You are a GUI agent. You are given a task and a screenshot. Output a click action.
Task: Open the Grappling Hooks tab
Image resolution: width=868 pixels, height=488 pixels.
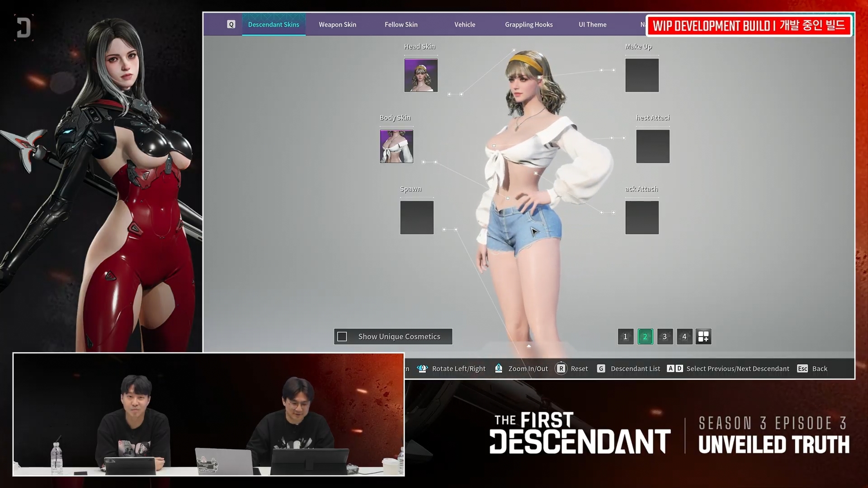click(528, 24)
